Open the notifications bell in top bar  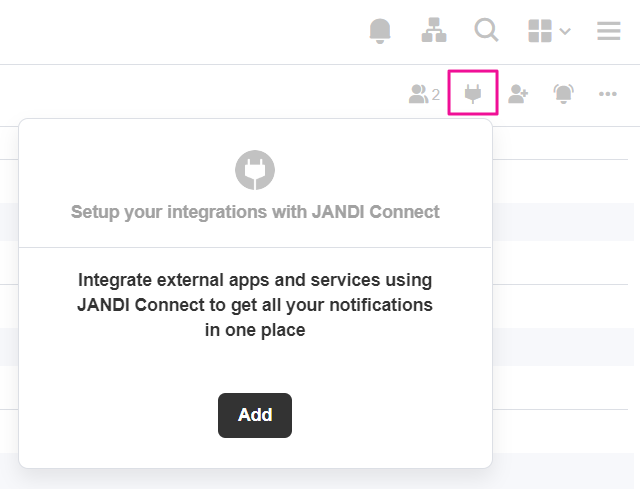click(380, 31)
